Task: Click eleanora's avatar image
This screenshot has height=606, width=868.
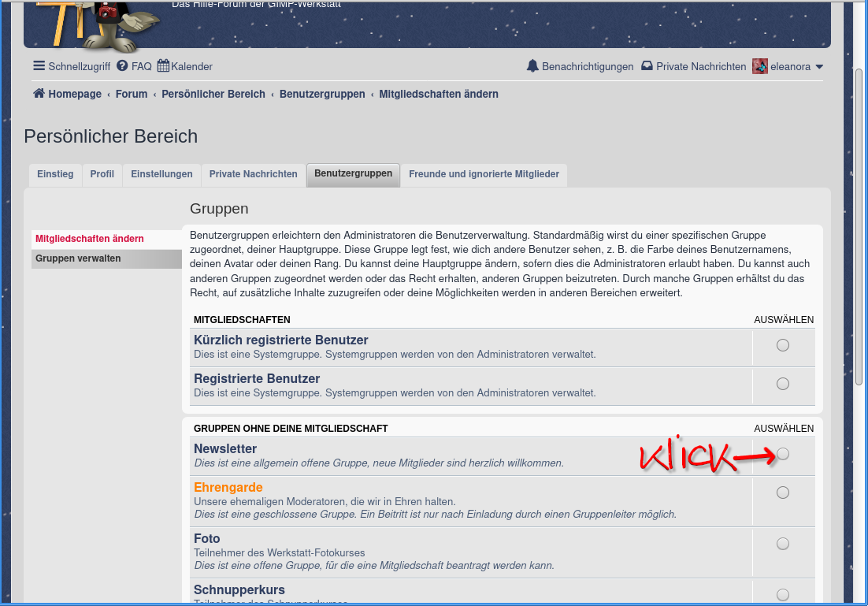Action: point(760,66)
